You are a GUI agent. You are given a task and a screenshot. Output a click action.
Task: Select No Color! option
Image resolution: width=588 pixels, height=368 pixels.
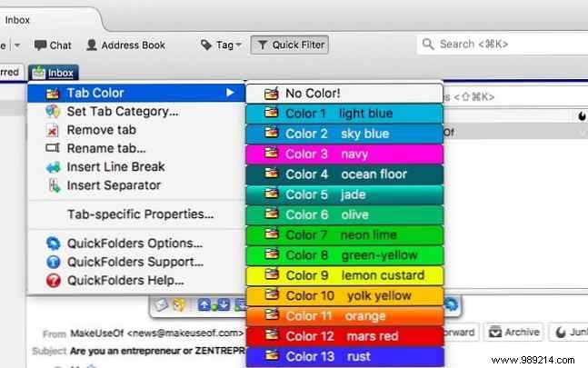(x=344, y=94)
